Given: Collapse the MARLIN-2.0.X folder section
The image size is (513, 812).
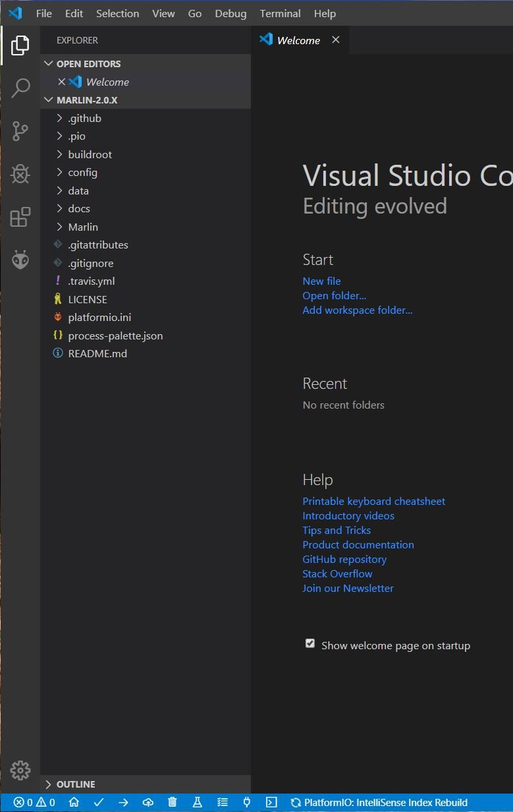Looking at the screenshot, I should pos(146,100).
